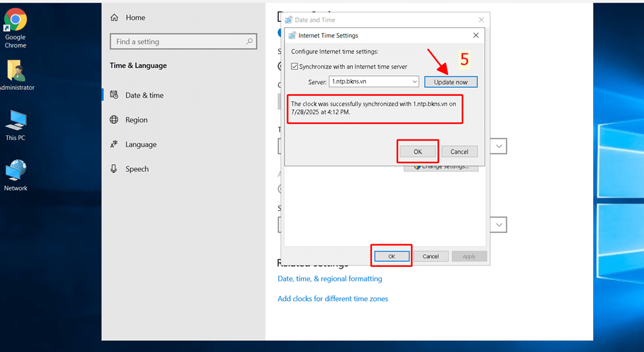The height and width of the screenshot is (352, 644).
Task: Click the Find a setting search field
Action: coord(178,42)
